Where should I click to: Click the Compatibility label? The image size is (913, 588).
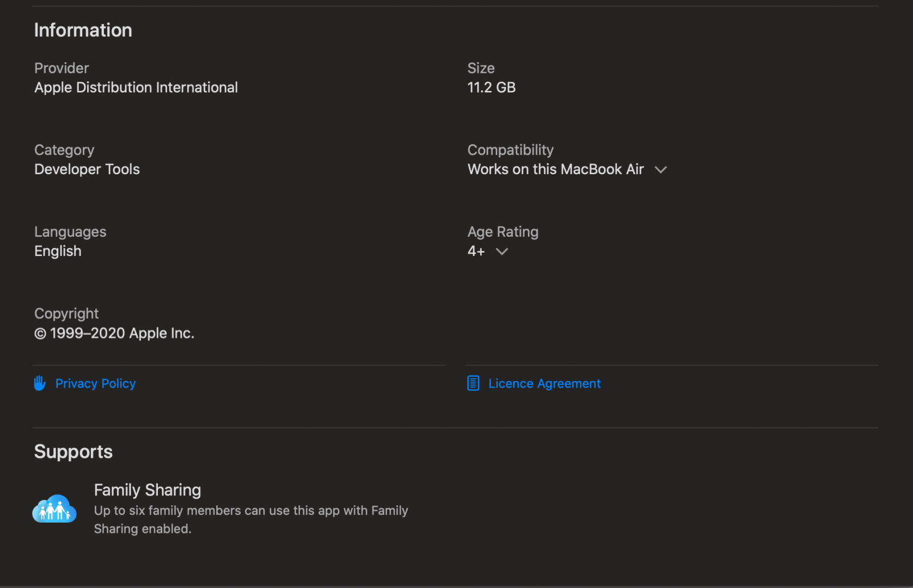click(510, 150)
